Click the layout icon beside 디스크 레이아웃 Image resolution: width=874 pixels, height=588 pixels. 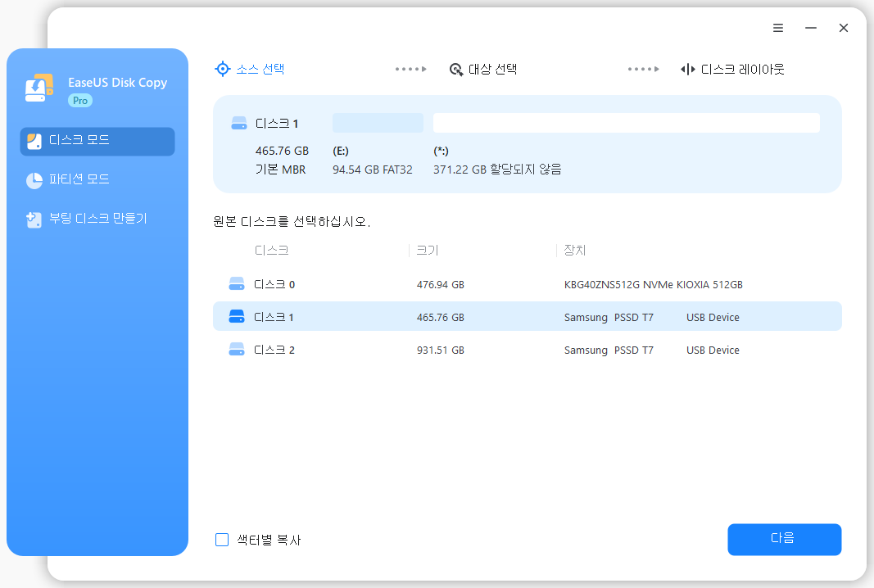(687, 69)
